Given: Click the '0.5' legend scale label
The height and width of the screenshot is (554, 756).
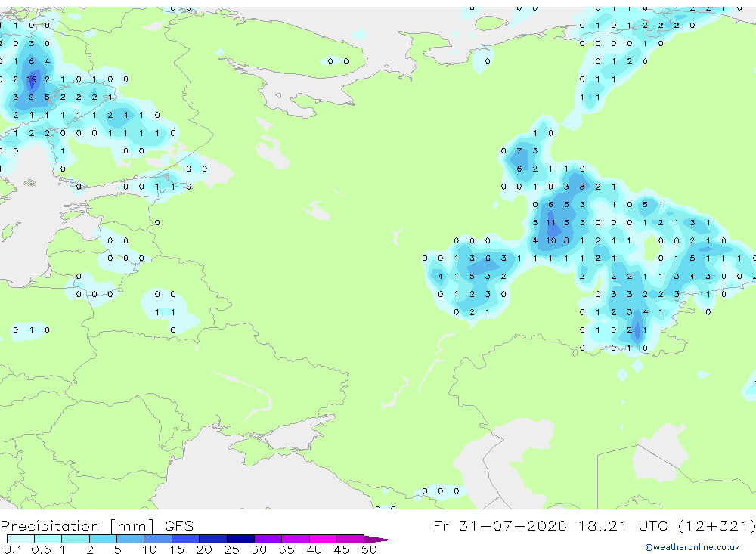Looking at the screenshot, I should 41,549.
